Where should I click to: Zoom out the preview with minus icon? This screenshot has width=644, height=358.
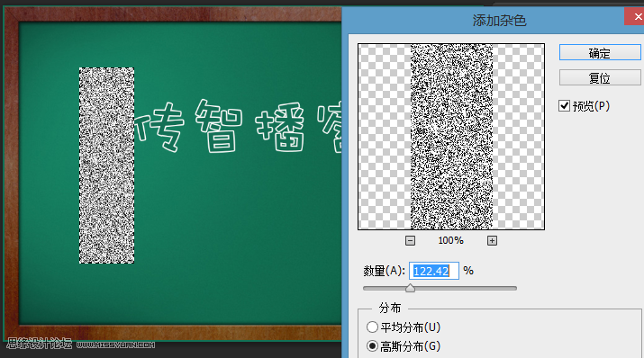(410, 241)
